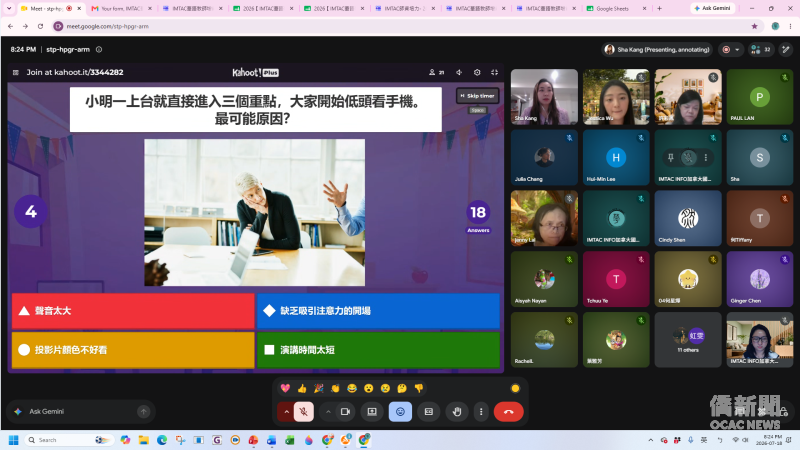Send the thumbs down reaction

(x=419, y=388)
